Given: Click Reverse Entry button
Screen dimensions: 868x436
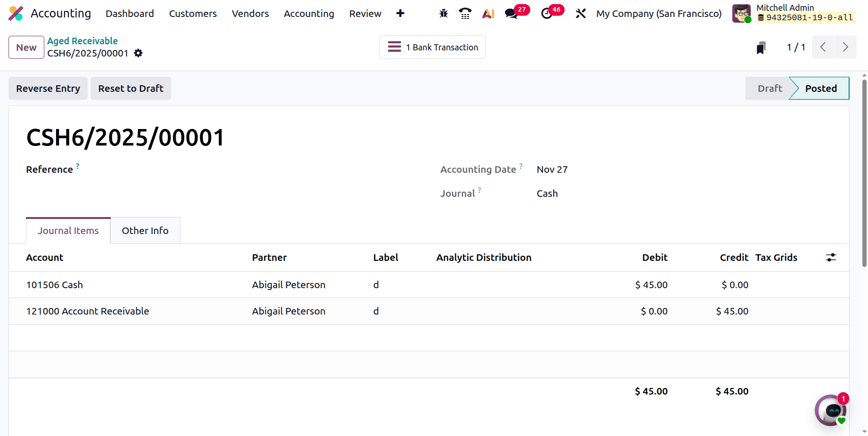Looking at the screenshot, I should (48, 89).
